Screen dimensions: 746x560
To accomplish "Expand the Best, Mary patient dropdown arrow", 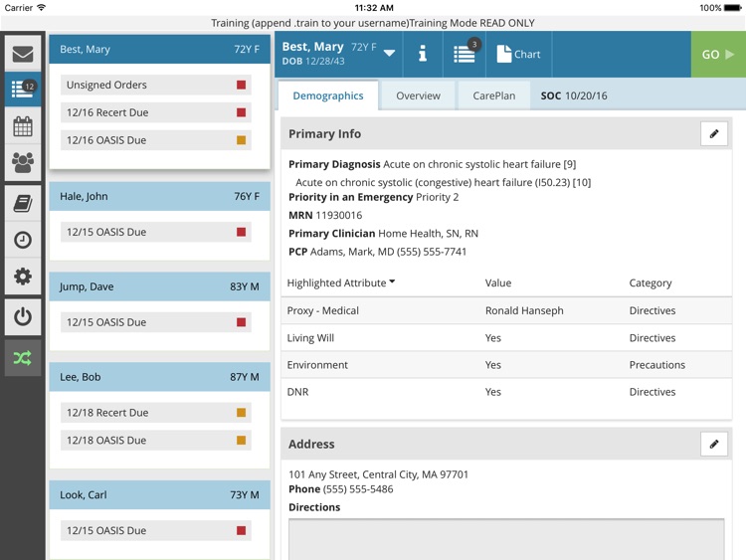I will click(389, 53).
